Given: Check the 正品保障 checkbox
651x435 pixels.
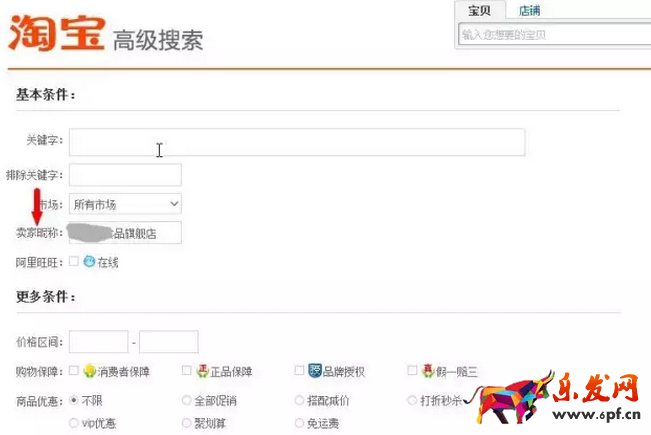Looking at the screenshot, I should pyautogui.click(x=186, y=371).
